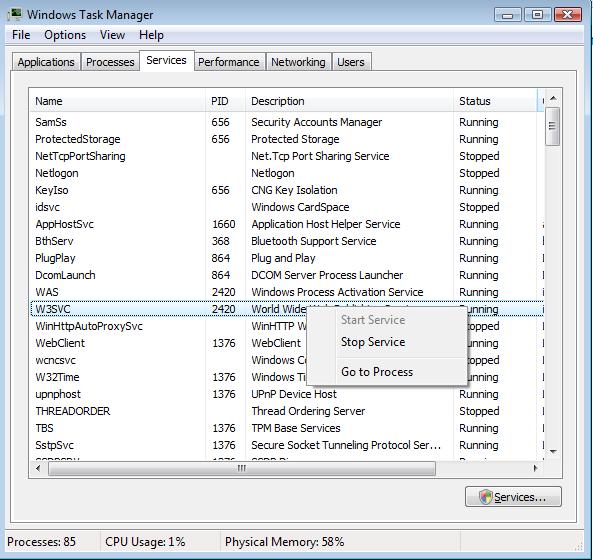Select the AppHostSvc service row

[286, 224]
